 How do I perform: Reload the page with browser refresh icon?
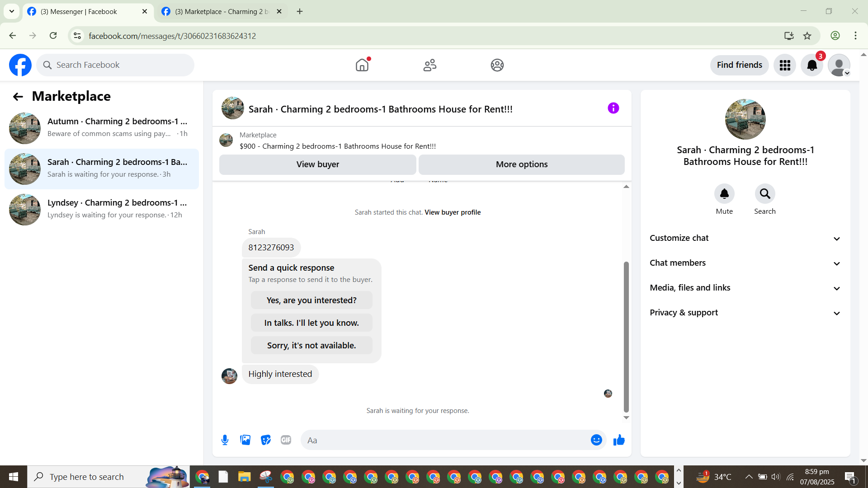(53, 36)
